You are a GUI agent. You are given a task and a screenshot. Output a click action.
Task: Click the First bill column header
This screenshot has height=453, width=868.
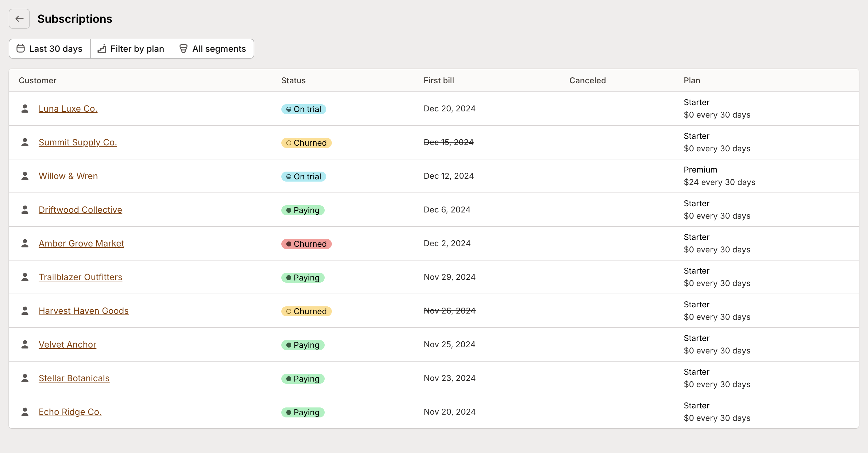pyautogui.click(x=438, y=80)
